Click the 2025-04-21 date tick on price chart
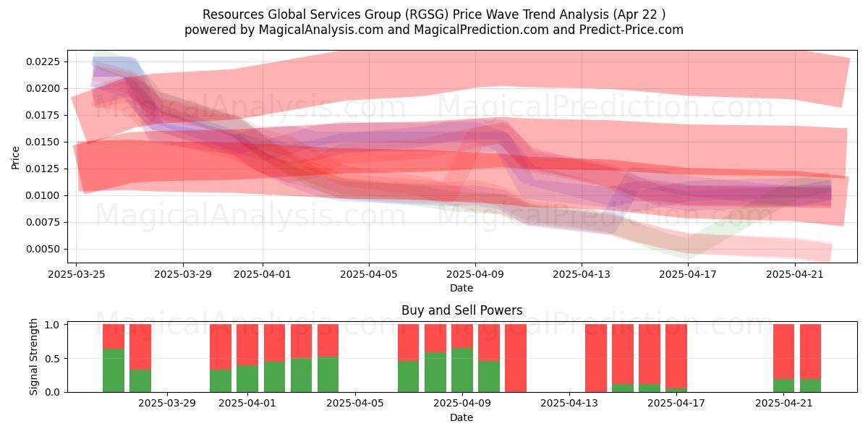868x434 pixels. tap(795, 274)
